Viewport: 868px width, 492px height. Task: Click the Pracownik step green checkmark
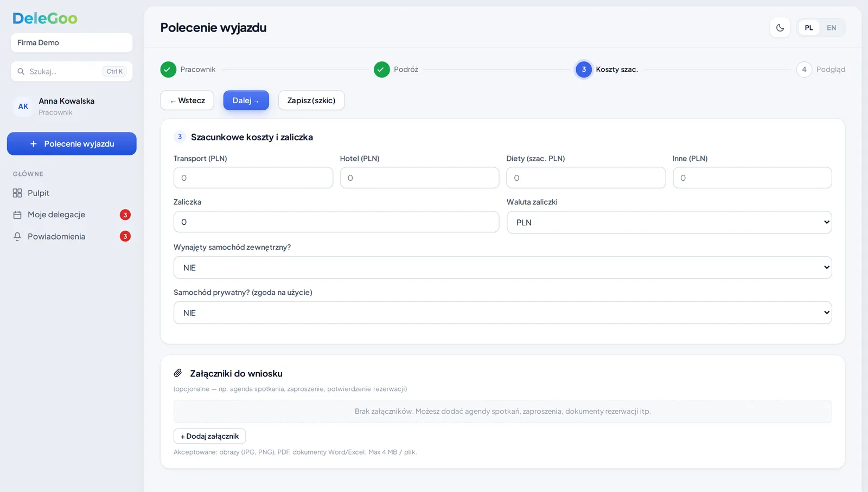tap(168, 70)
